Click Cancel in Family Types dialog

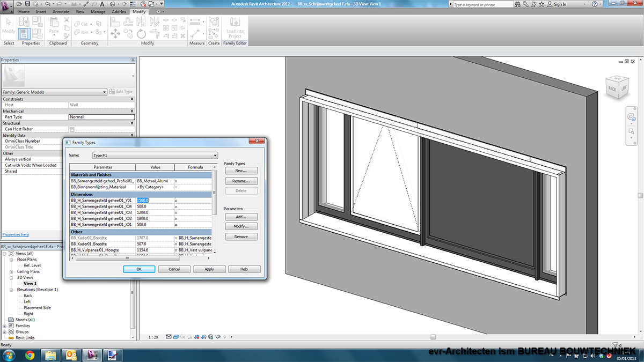pyautogui.click(x=174, y=269)
